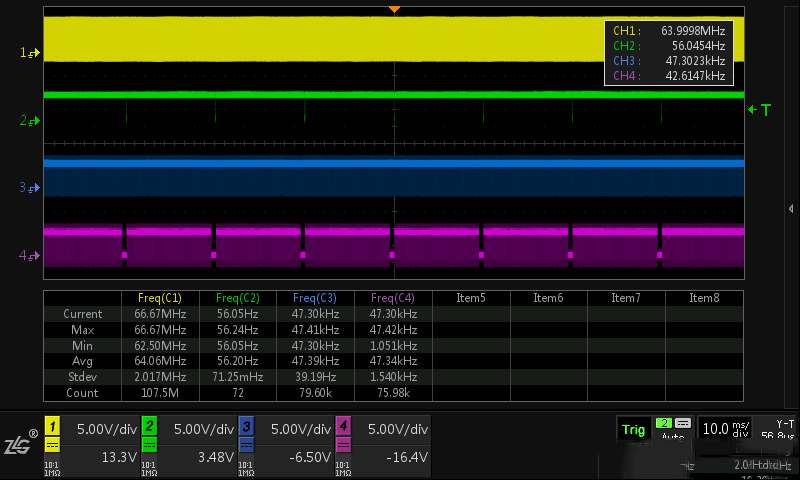Image resolution: width=800 pixels, height=480 pixels.
Task: Click CH3 counter reading 47.3023kHz
Action: click(695, 61)
